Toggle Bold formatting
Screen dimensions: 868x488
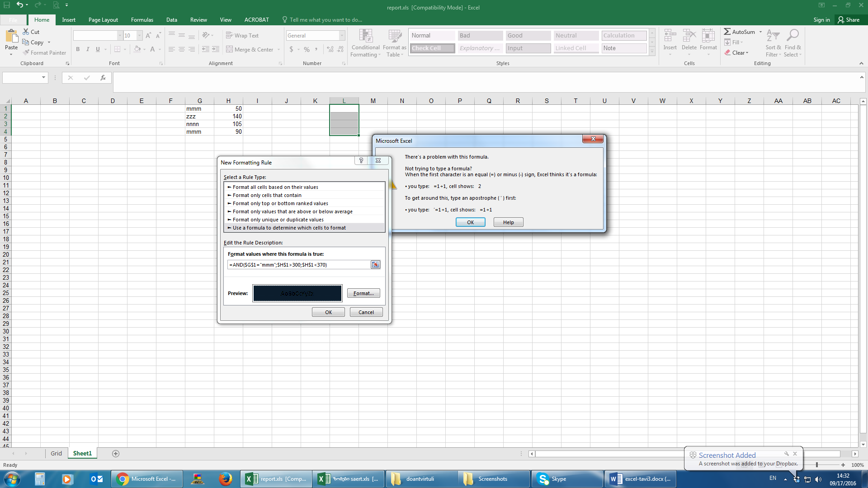(78, 49)
